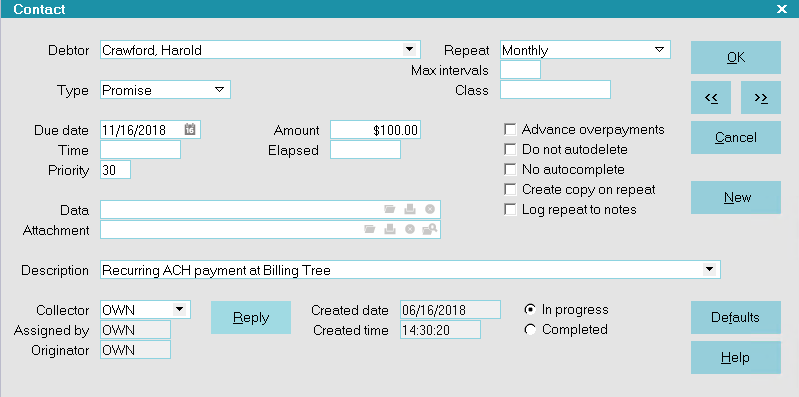Go to next contact with >> button
The height and width of the screenshot is (397, 799).
point(761,97)
